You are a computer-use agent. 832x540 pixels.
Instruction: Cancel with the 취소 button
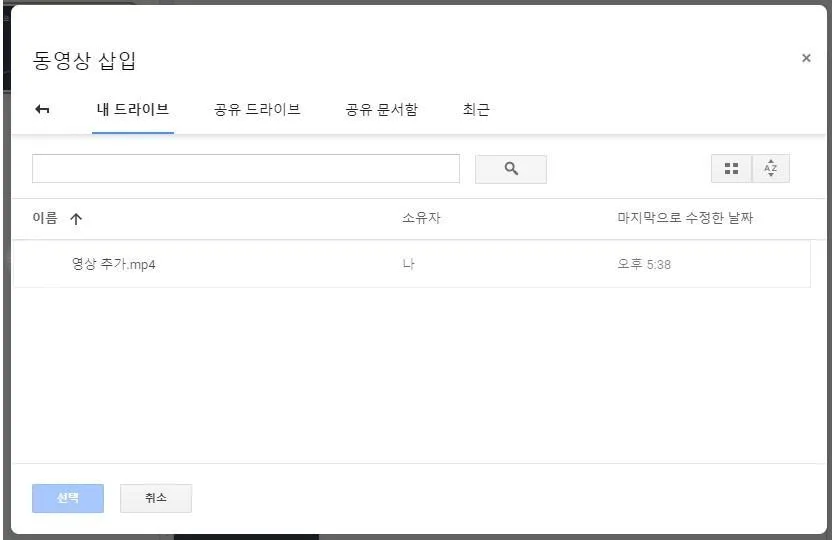tap(156, 498)
